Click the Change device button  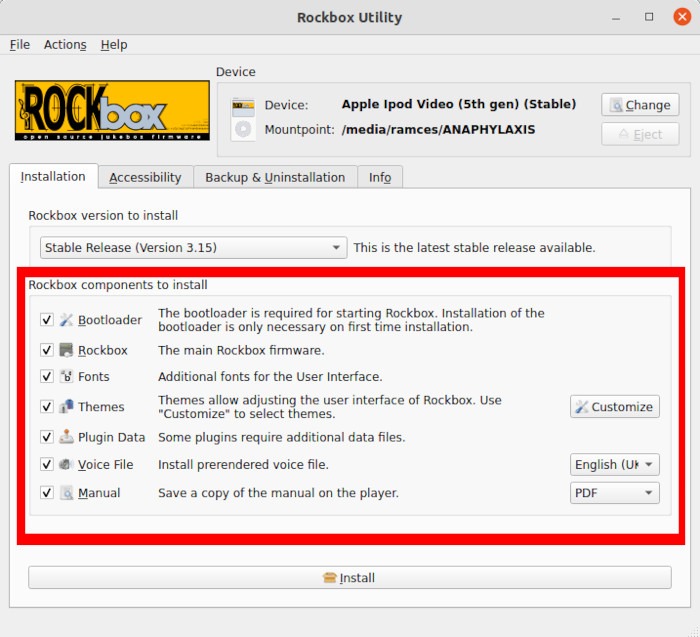click(640, 105)
